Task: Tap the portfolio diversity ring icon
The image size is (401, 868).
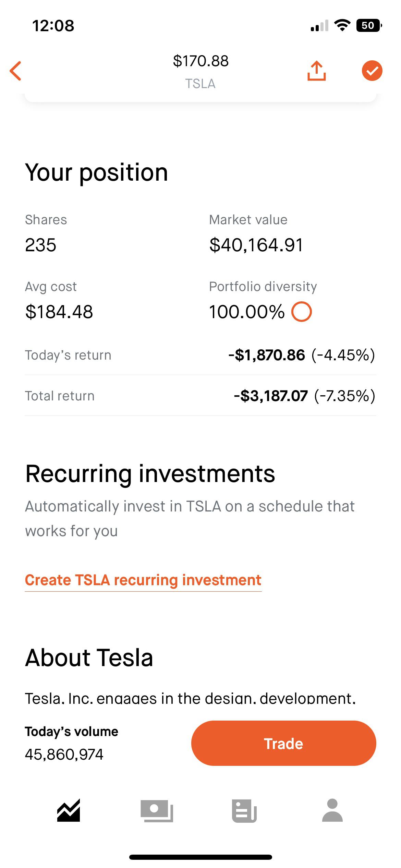Action: pos(301,312)
